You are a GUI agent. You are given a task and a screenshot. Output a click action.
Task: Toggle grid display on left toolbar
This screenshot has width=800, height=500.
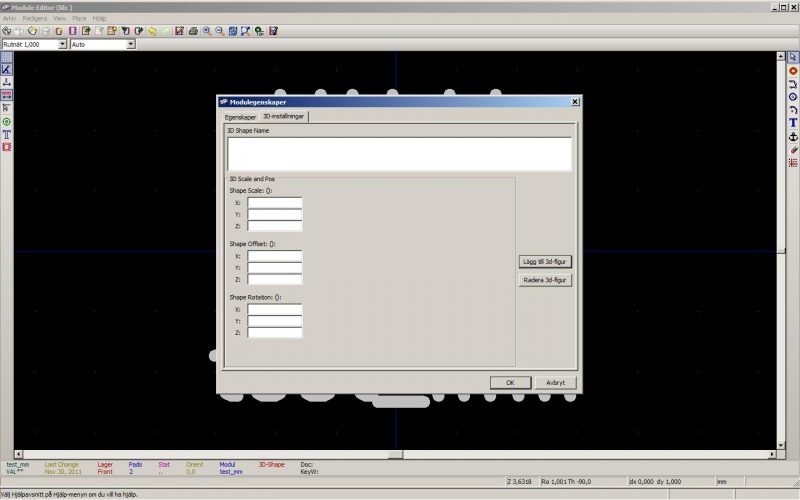[x=6, y=57]
